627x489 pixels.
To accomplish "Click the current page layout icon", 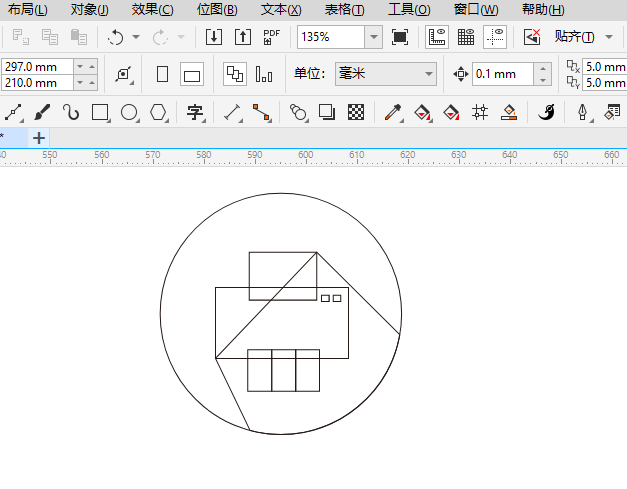I will click(264, 74).
